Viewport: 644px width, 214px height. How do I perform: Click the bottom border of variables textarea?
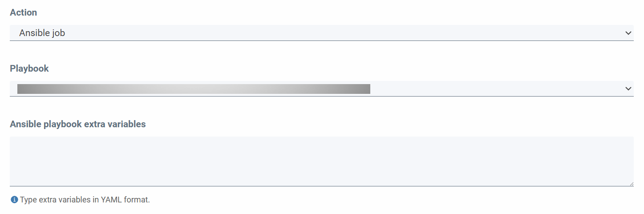click(x=321, y=186)
